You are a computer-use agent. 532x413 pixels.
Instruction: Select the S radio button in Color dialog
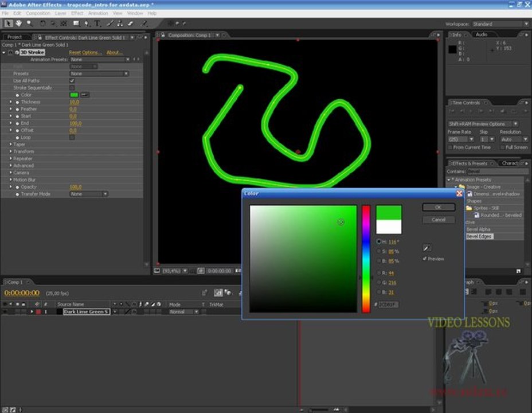tap(379, 251)
